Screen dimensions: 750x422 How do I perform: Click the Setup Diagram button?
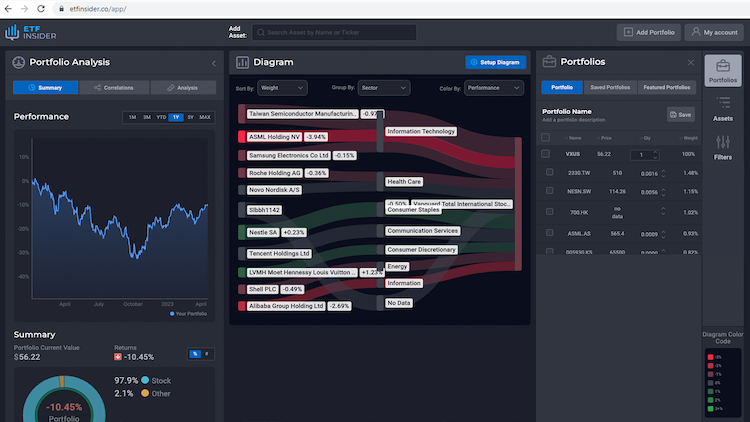pyautogui.click(x=496, y=62)
